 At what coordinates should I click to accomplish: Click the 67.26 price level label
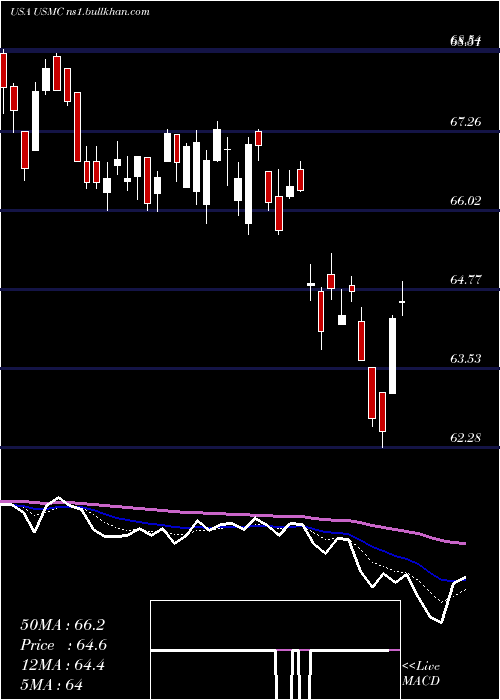click(466, 121)
